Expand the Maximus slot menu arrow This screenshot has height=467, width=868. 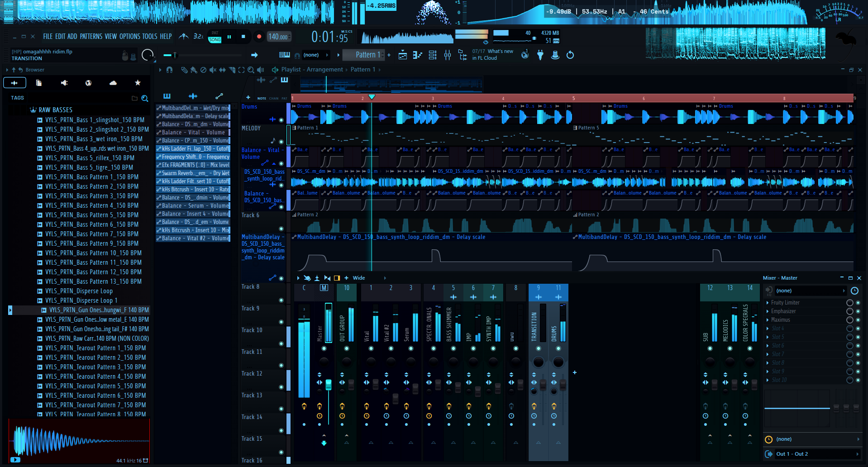768,320
